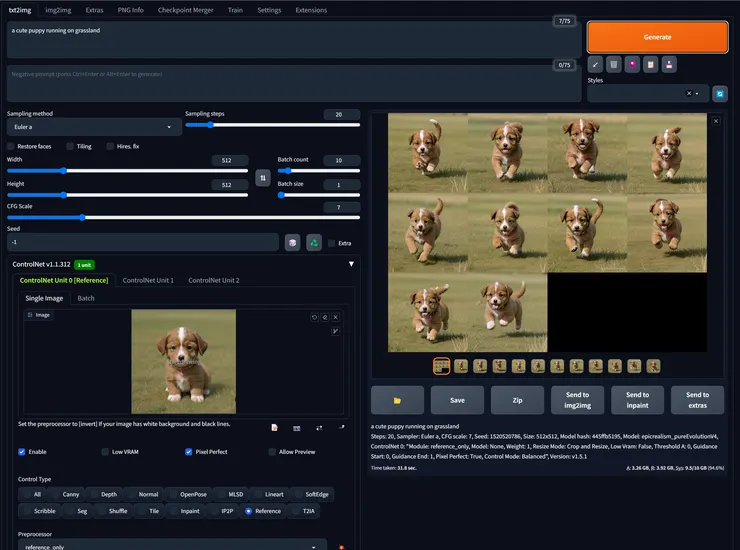Enable the Restore faces checkbox
The width and height of the screenshot is (740, 550).
point(11,146)
